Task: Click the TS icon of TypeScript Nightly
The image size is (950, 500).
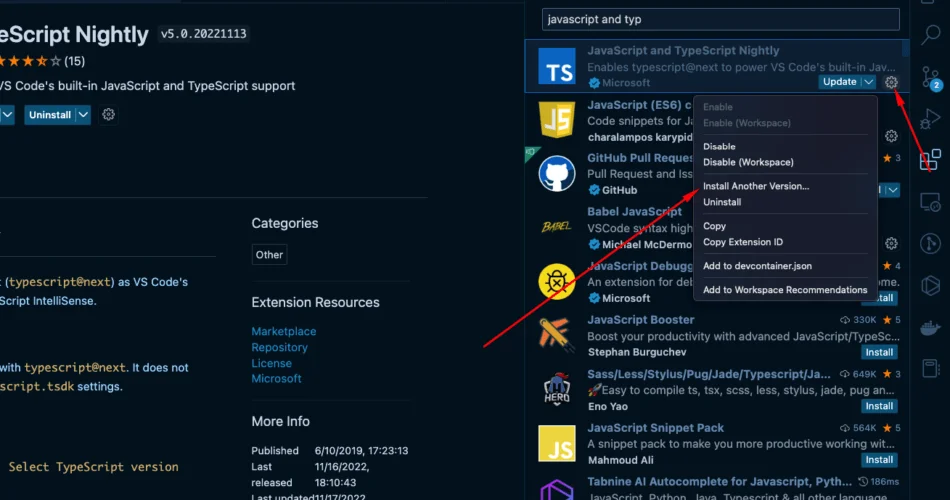Action: [556, 66]
